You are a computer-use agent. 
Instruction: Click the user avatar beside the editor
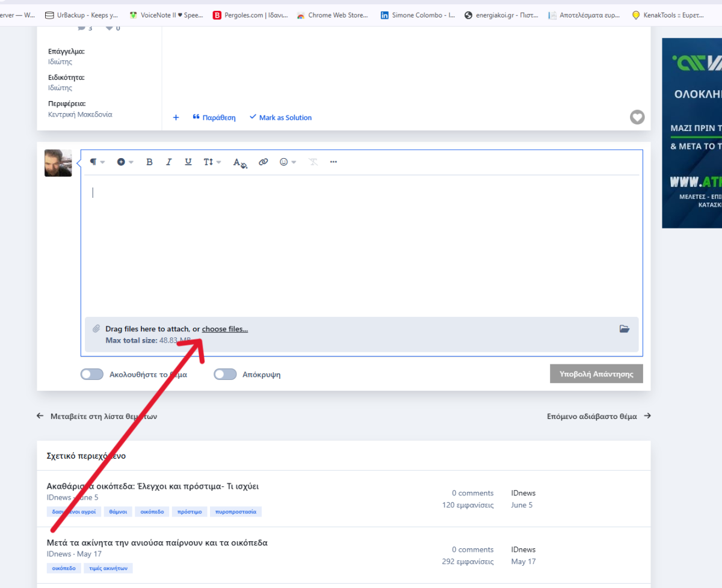point(58,163)
